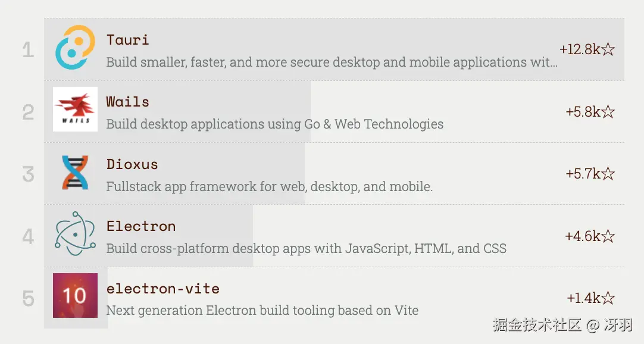644x344 pixels.
Task: Click Dioxus fullstack app framework description
Action: (x=269, y=187)
